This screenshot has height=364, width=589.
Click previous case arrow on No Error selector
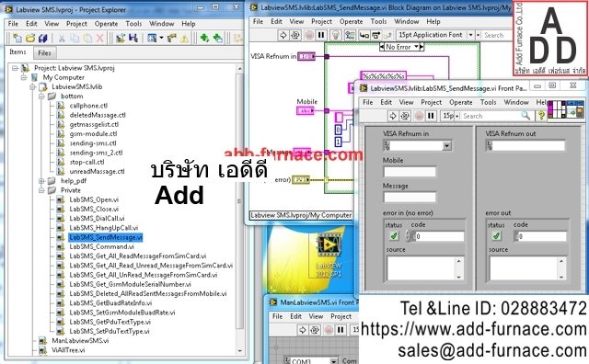coord(382,47)
